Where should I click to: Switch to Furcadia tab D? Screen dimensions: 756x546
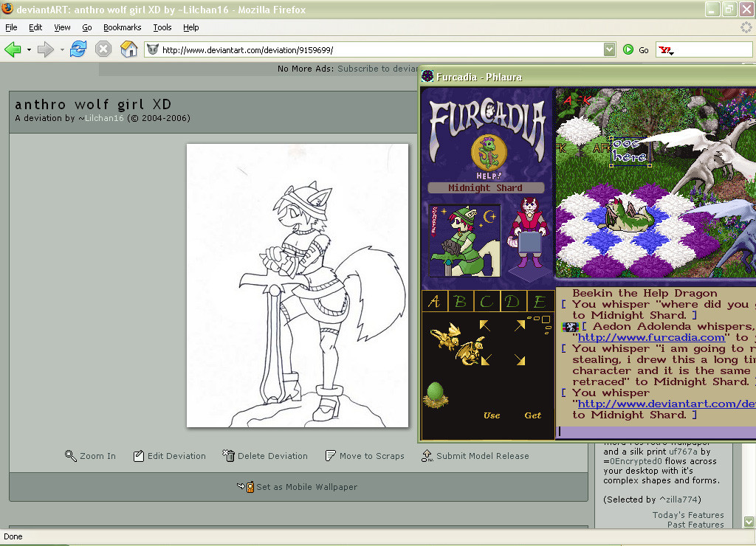513,302
